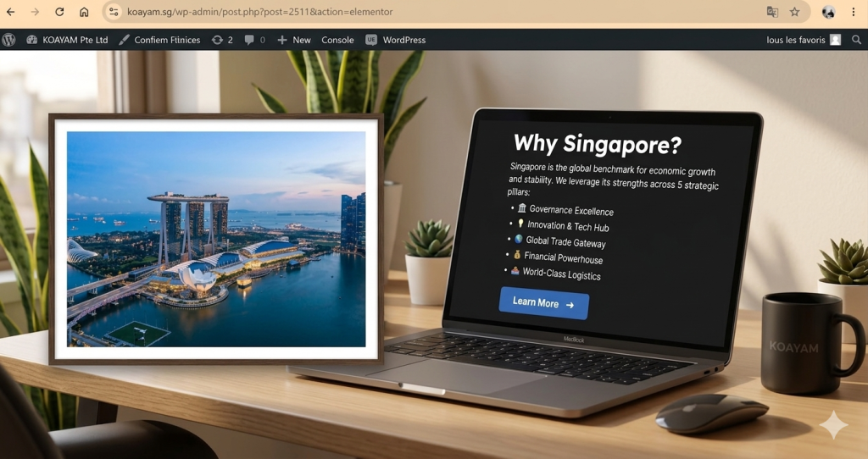Open the Console admin bar item
This screenshot has height=459, width=868.
337,40
